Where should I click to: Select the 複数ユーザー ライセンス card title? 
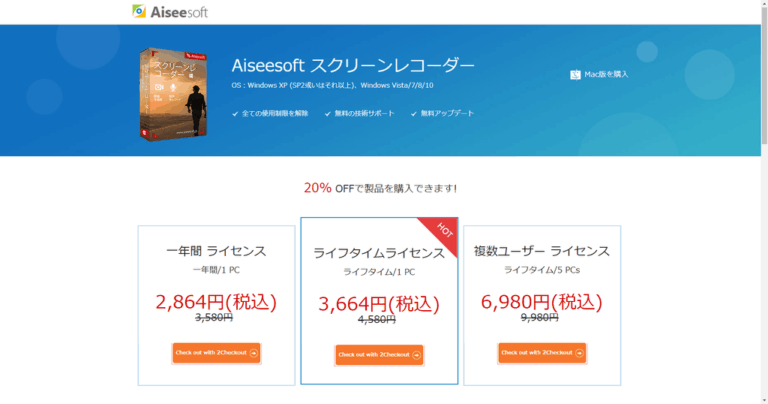point(541,251)
